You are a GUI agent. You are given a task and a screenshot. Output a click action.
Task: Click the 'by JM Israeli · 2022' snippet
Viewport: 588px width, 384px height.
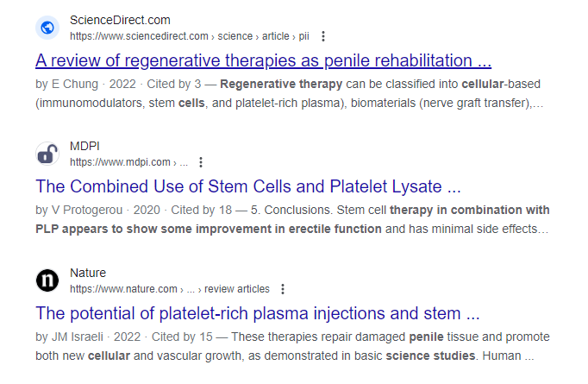click(x=88, y=337)
